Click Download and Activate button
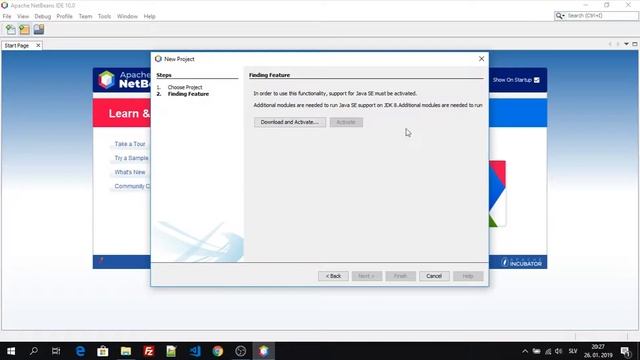The width and height of the screenshot is (640, 360). tap(290, 122)
